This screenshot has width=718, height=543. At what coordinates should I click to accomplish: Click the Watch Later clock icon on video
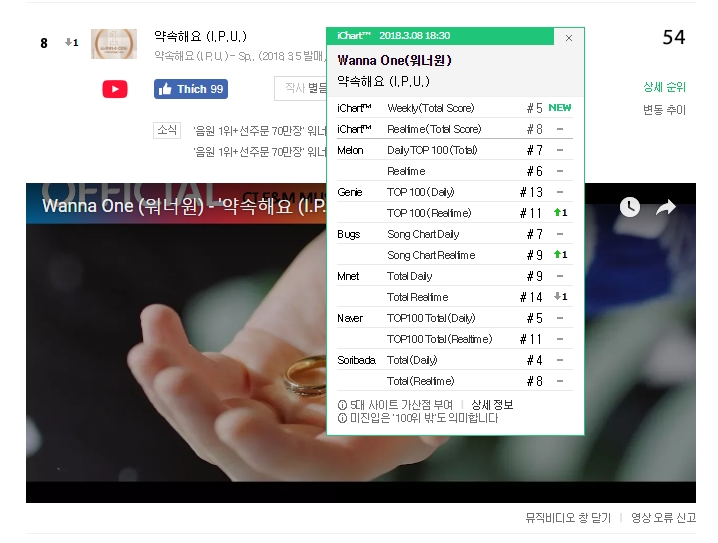coord(630,207)
